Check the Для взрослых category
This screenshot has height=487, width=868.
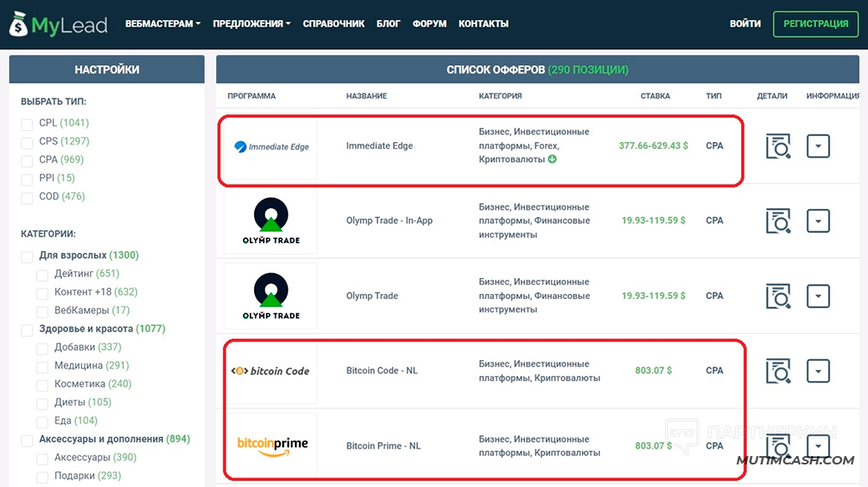coord(27,256)
